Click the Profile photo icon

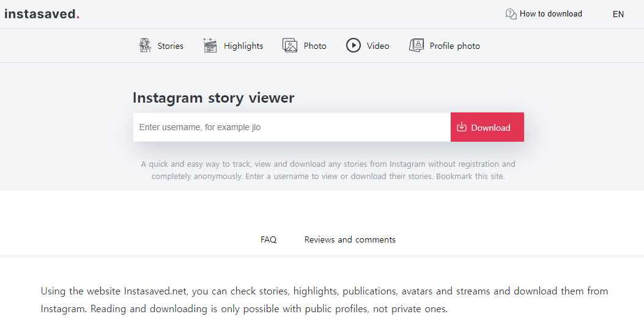[416, 45]
